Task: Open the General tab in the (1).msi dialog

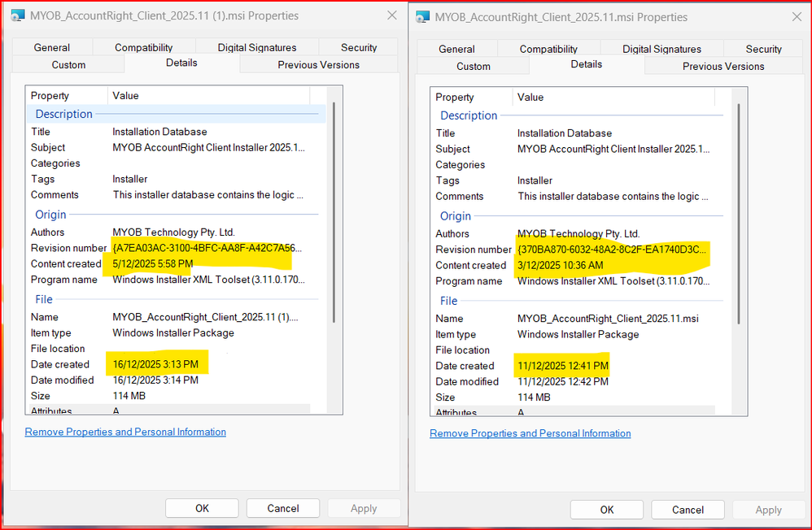Action: click(52, 47)
